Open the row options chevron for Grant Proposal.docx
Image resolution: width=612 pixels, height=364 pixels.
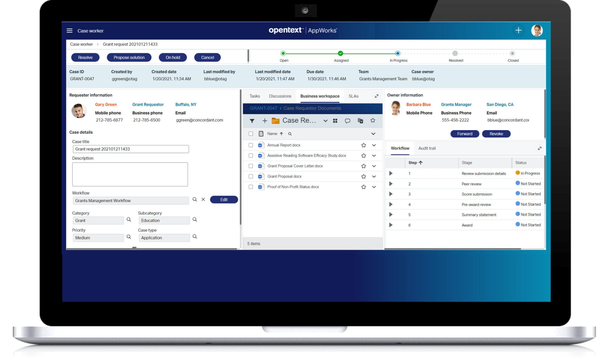point(374,176)
